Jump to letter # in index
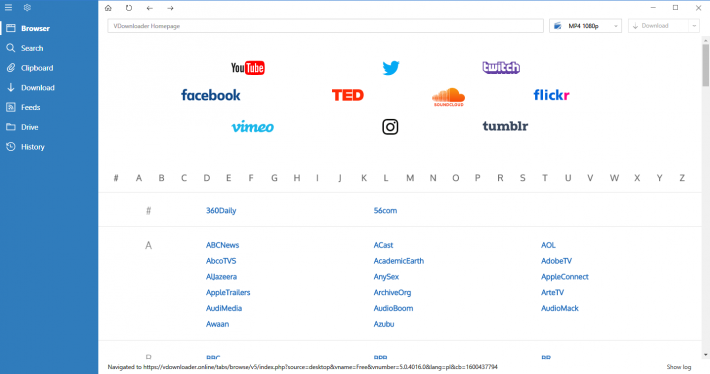710x374 pixels. click(x=116, y=178)
